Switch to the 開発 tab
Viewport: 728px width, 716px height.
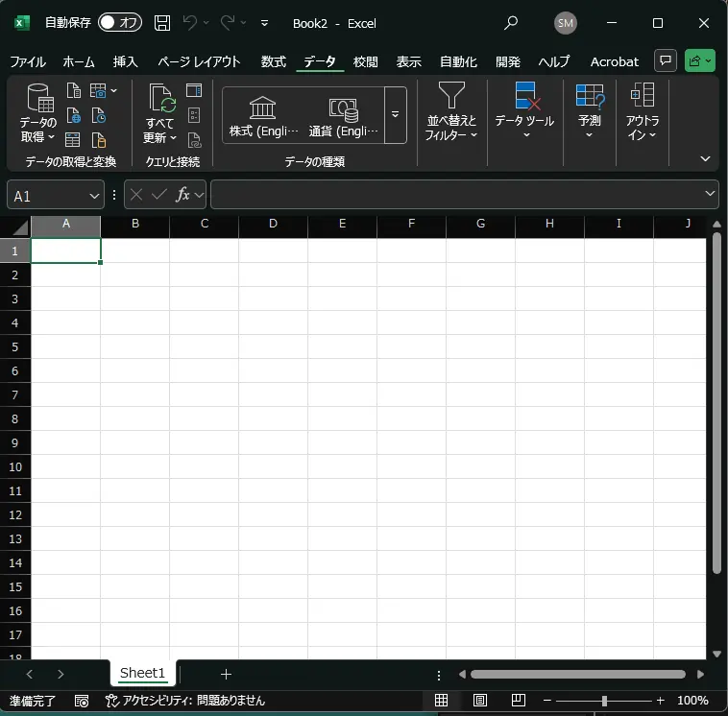507,61
